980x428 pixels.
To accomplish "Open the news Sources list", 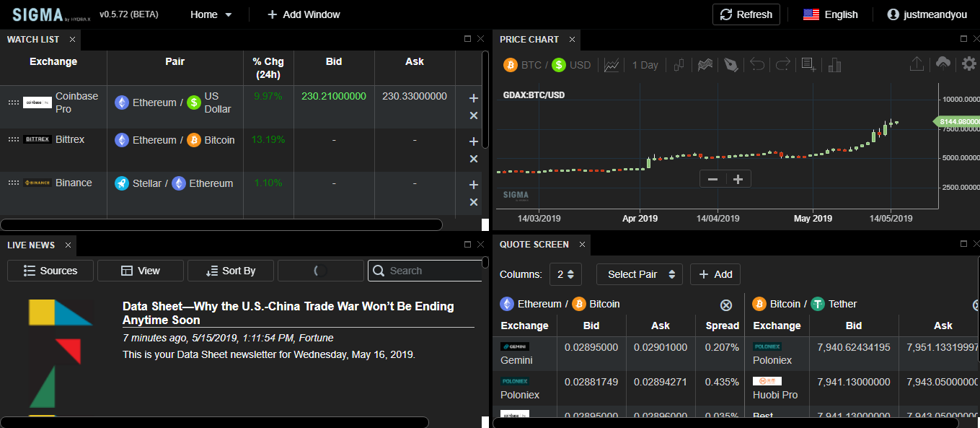I will pyautogui.click(x=50, y=271).
